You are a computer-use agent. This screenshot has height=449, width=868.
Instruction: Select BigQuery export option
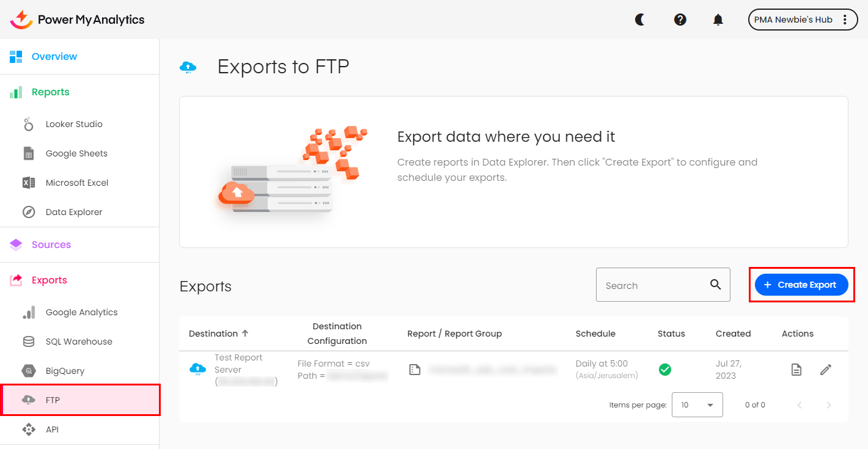tap(65, 371)
